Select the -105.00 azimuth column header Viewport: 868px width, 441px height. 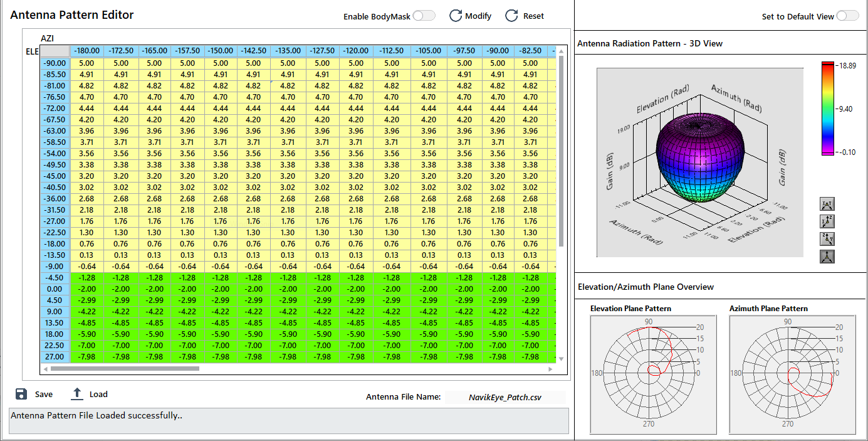429,51
